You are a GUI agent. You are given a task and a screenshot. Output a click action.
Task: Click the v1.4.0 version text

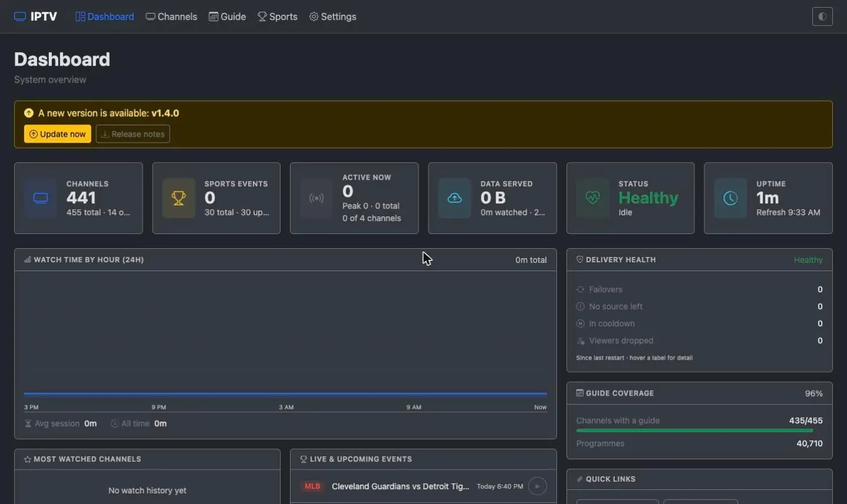coord(165,113)
